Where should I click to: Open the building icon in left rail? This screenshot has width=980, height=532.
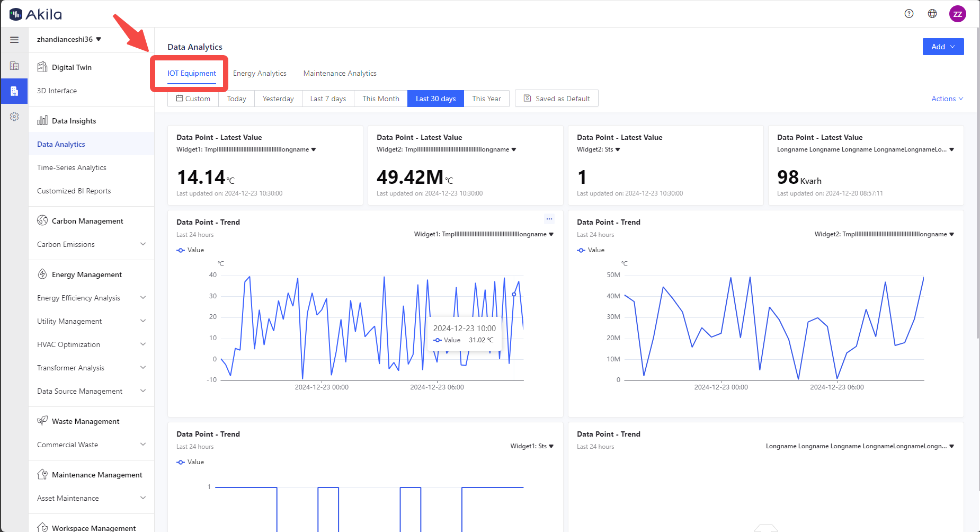click(14, 66)
